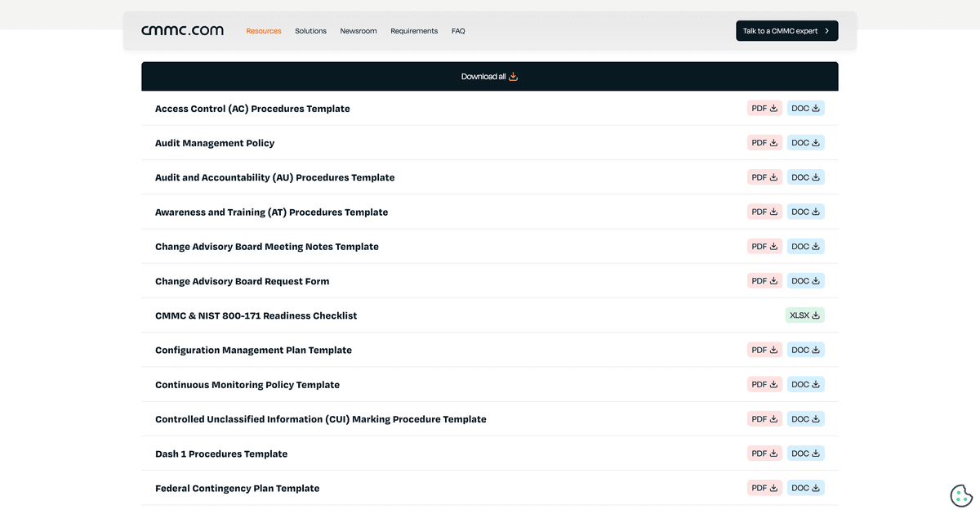Download Federal Contingency Plan Template DOC
This screenshot has width=980, height=514.
click(x=805, y=488)
